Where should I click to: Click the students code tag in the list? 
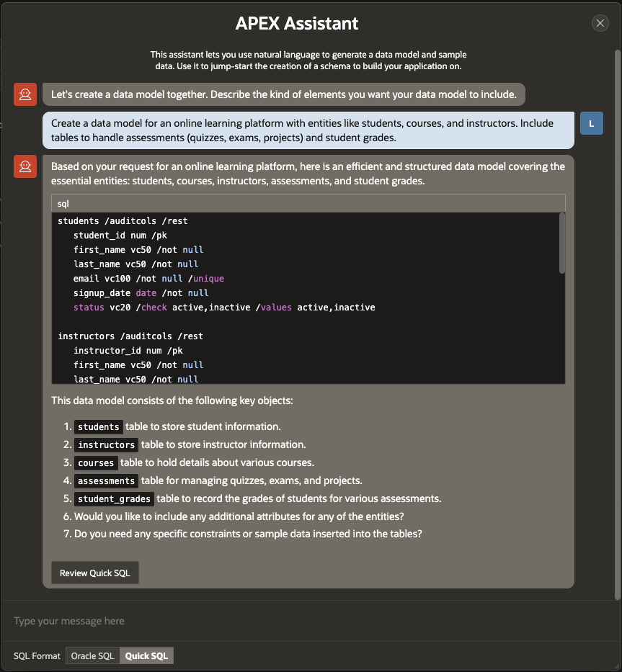(99, 427)
